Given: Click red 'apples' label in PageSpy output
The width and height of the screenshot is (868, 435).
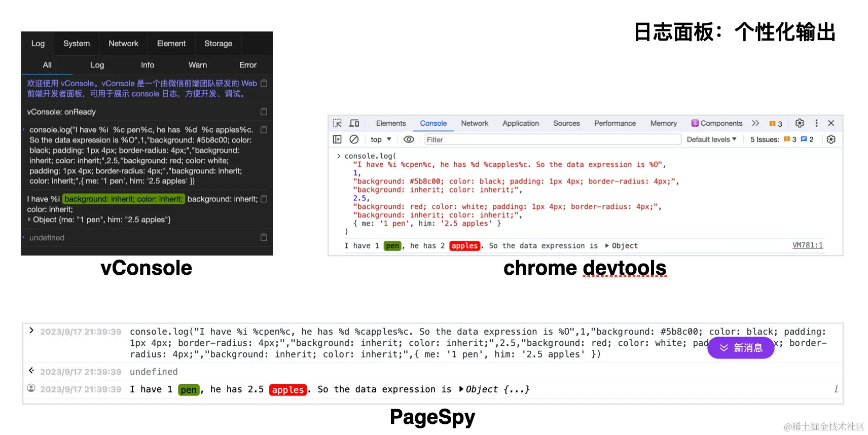Looking at the screenshot, I should click(288, 389).
